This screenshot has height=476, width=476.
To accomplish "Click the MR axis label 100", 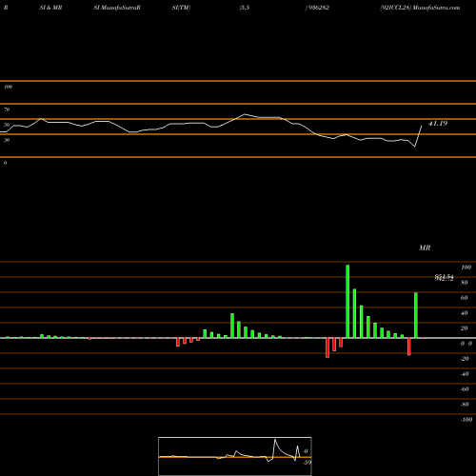I will click(x=466, y=268).
